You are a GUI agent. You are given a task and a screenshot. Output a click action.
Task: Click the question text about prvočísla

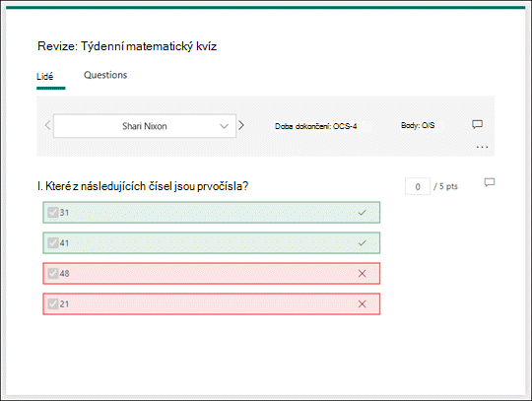(x=143, y=186)
